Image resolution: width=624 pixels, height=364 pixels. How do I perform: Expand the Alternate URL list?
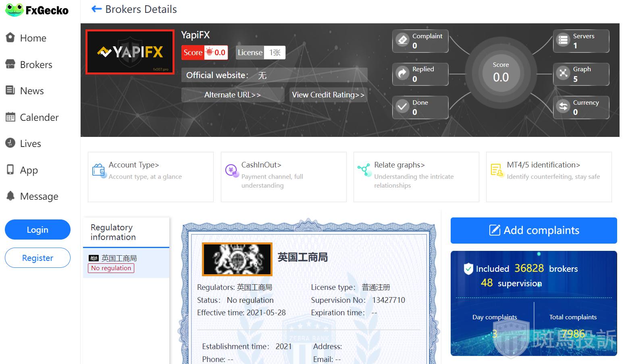tap(232, 95)
